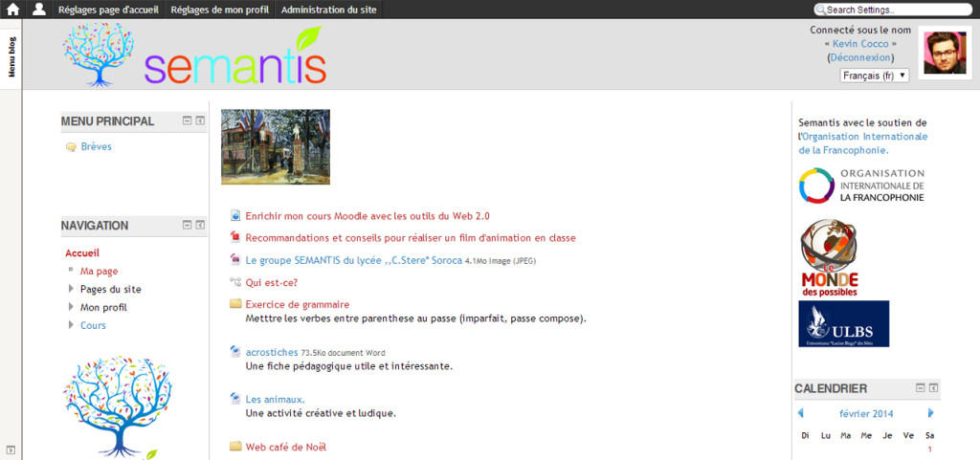Open Recommandations et conseils film d'animation link
Viewport: 980px width, 460px height.
point(411,238)
